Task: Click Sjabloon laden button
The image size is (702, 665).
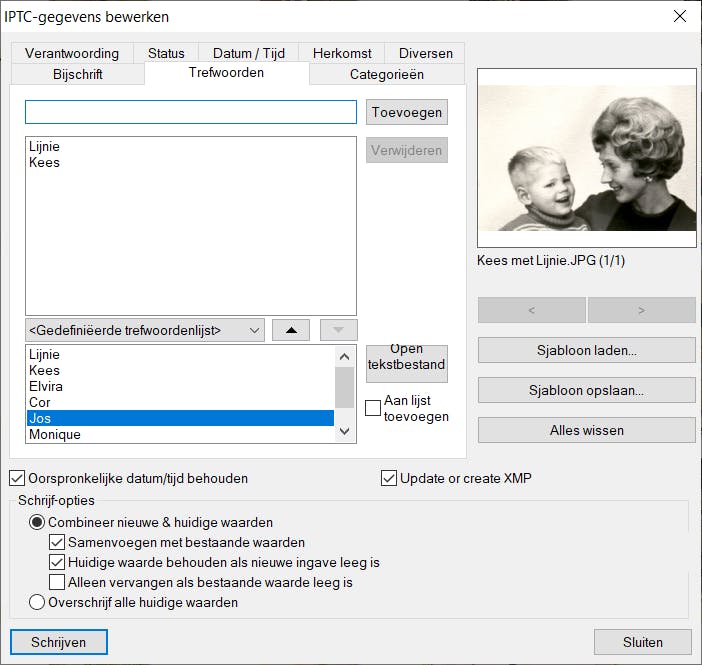Action: (x=586, y=351)
